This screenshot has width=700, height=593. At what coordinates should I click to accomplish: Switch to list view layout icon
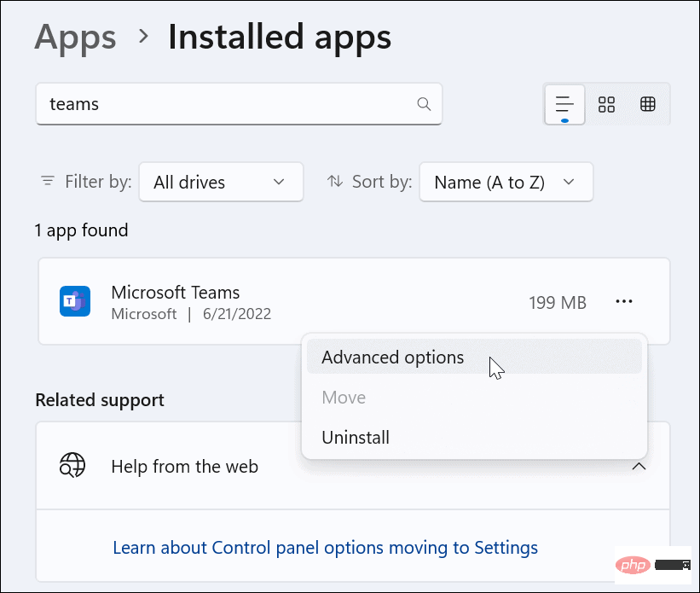(x=564, y=105)
